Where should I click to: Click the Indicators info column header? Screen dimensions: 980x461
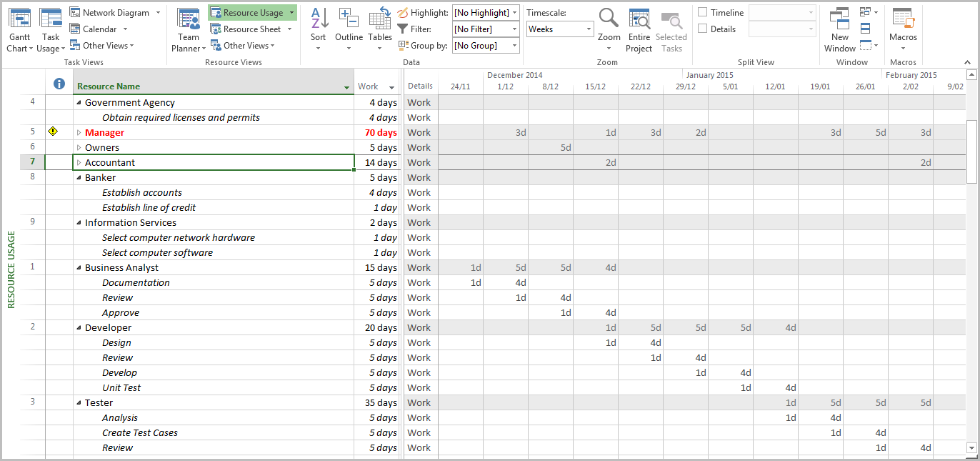point(59,84)
